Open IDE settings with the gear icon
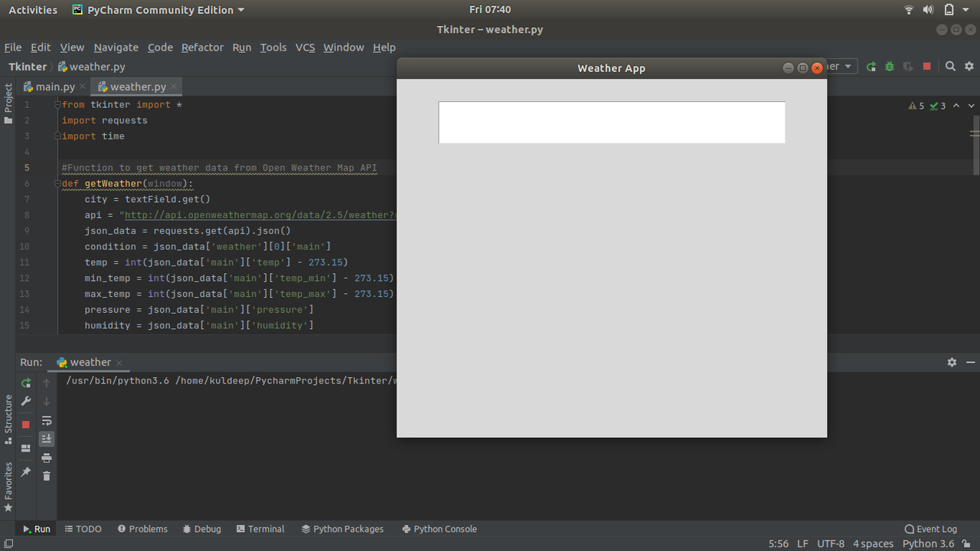Viewport: 980px width, 551px height. pos(969,67)
